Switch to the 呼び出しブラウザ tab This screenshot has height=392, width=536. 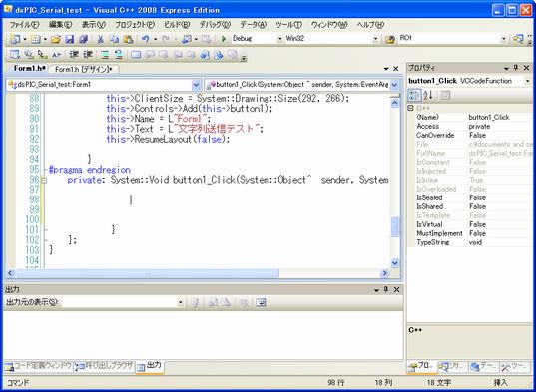[x=104, y=367]
